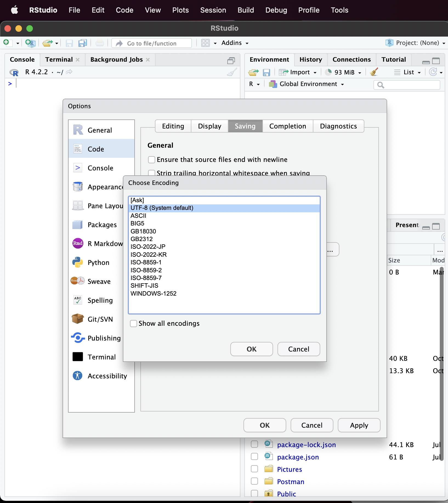The width and height of the screenshot is (448, 503).
Task: Click Cancel in Choose Encoding dialog
Action: 299,349
